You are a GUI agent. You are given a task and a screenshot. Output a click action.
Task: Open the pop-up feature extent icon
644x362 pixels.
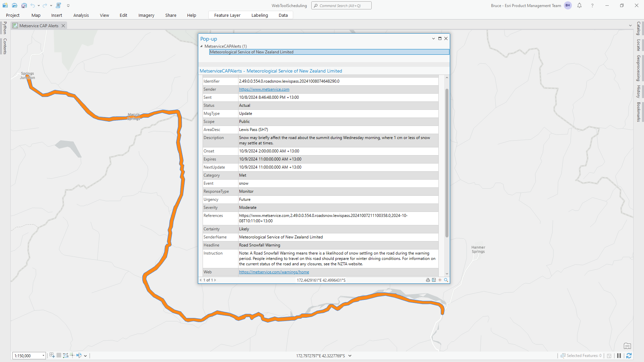434,280
